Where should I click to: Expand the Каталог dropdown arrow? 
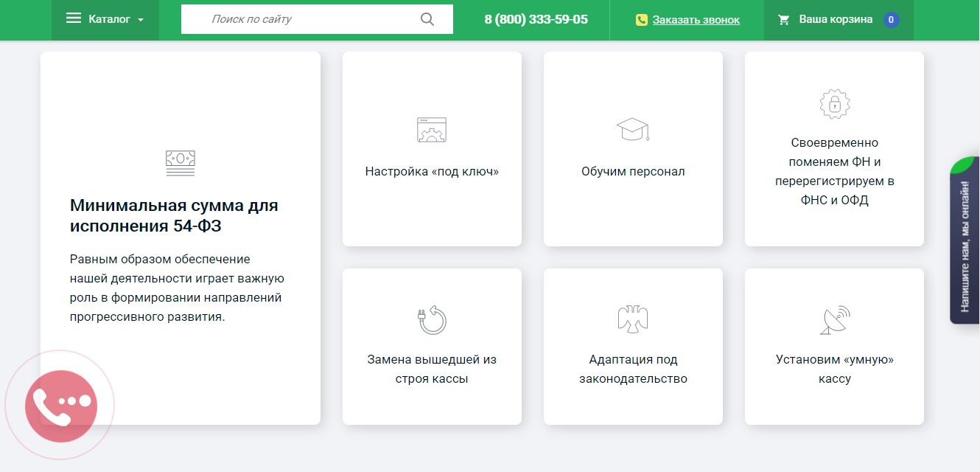[x=141, y=20]
